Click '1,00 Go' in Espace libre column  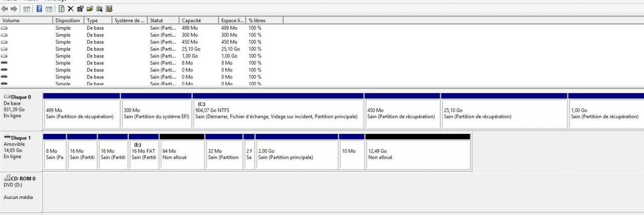229,56
